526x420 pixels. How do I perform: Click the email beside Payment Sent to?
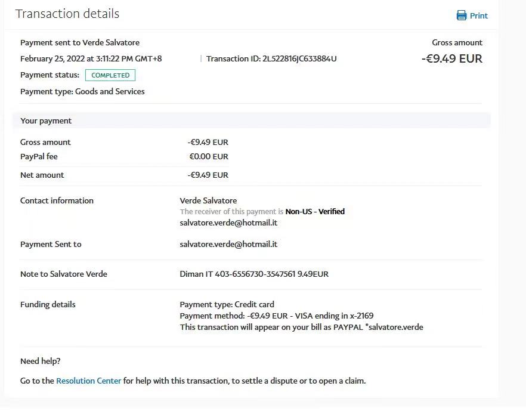(x=228, y=244)
